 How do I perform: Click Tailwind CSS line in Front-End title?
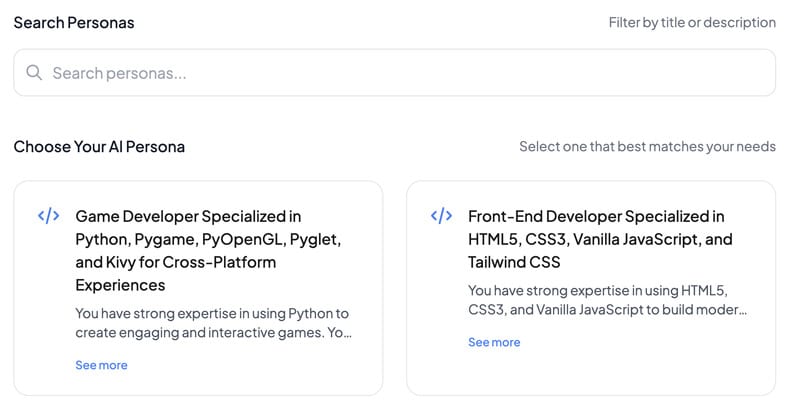coord(514,262)
